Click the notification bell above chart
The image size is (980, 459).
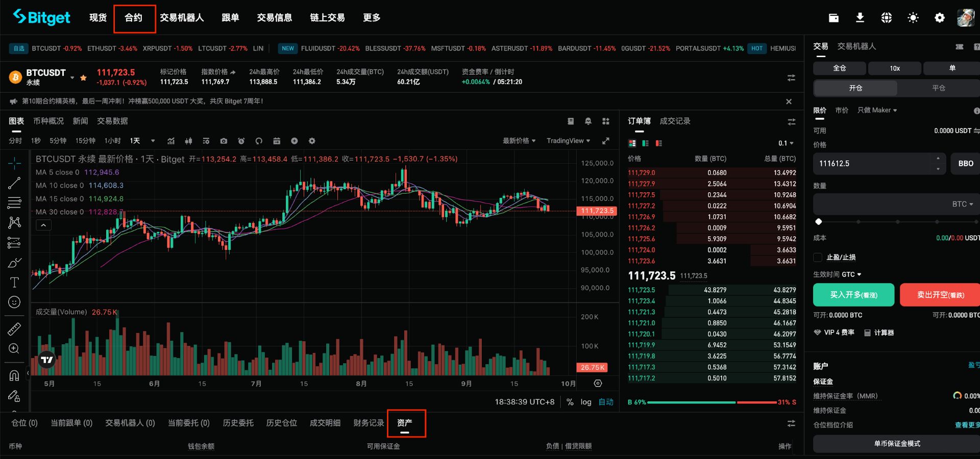pyautogui.click(x=588, y=121)
